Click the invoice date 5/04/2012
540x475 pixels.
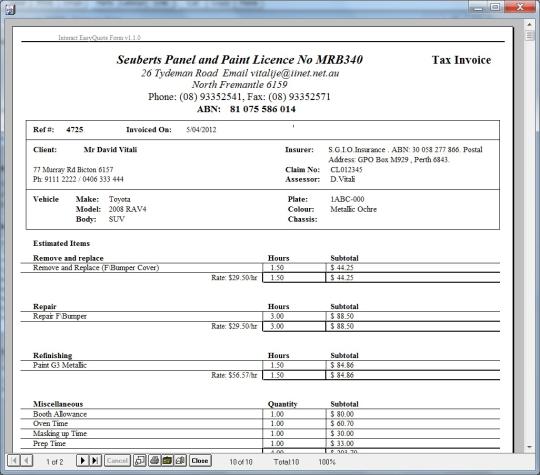point(201,130)
